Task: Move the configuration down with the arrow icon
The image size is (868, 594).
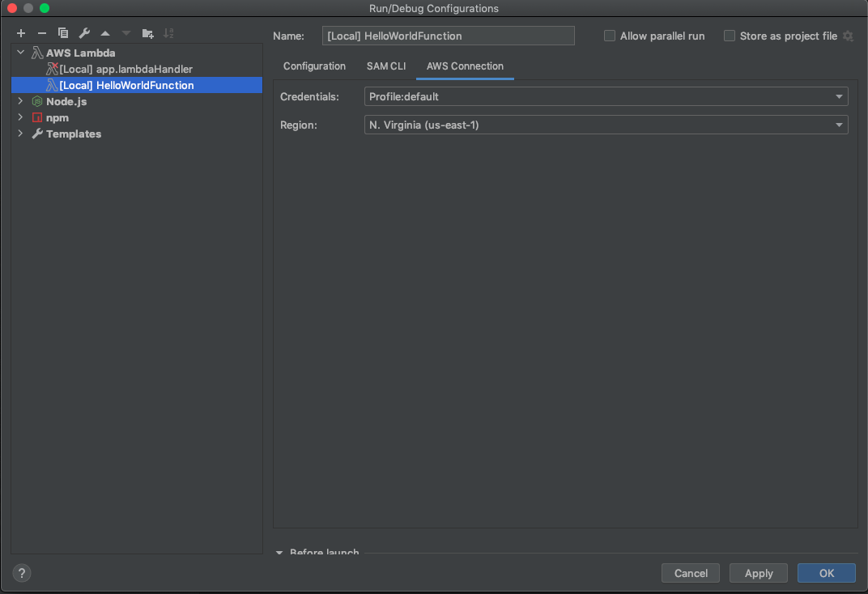Action: 126,33
